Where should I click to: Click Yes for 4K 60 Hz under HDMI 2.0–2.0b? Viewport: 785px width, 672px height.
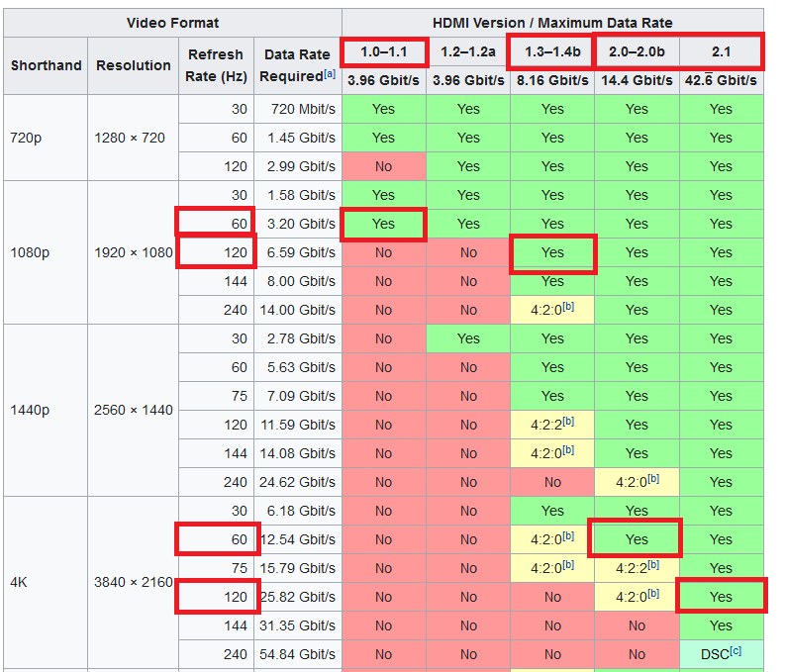(x=637, y=540)
